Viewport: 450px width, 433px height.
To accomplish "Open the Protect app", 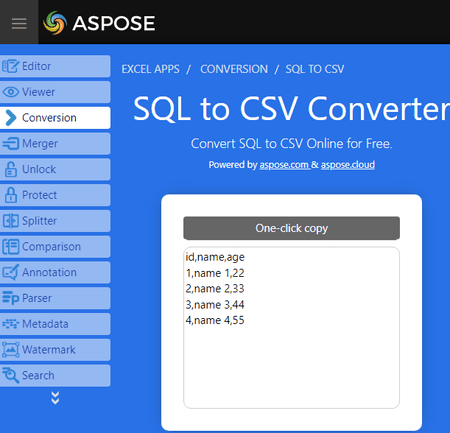I will (x=55, y=195).
